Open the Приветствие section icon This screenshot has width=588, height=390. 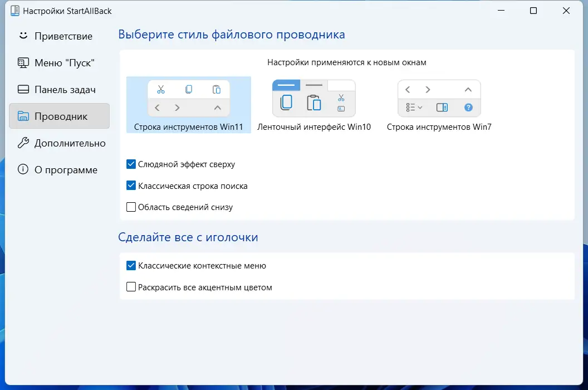[23, 36]
